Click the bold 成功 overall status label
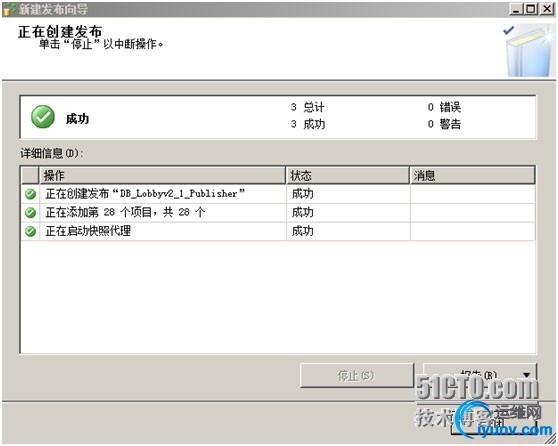 (x=77, y=119)
